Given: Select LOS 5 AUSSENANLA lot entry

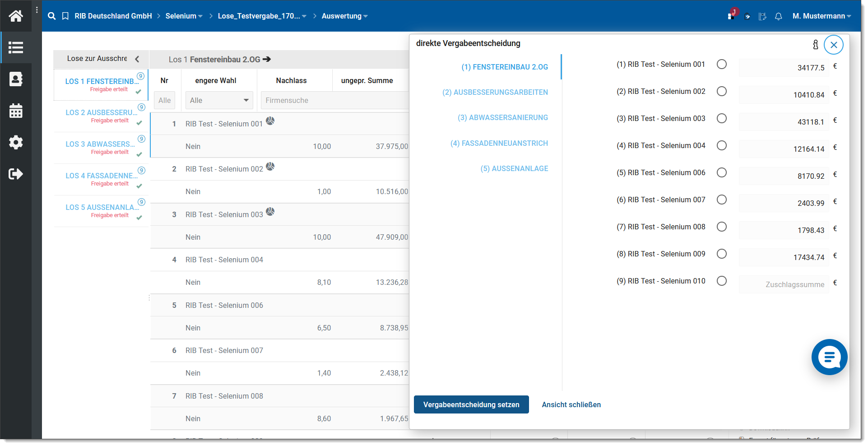Looking at the screenshot, I should 101,211.
